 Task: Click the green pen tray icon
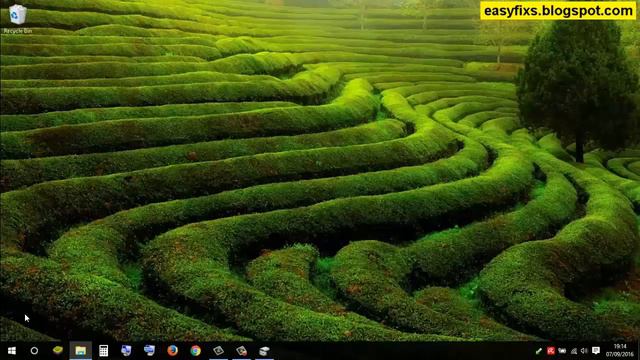(539, 351)
